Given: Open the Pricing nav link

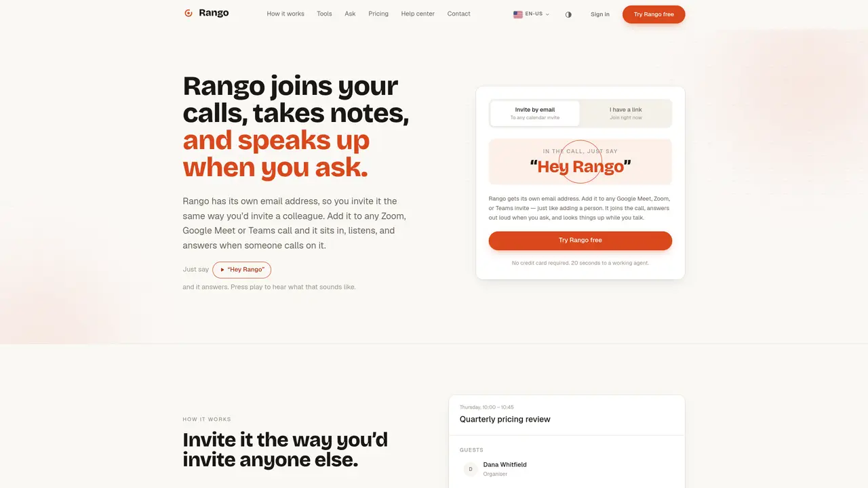Looking at the screenshot, I should tap(378, 14).
